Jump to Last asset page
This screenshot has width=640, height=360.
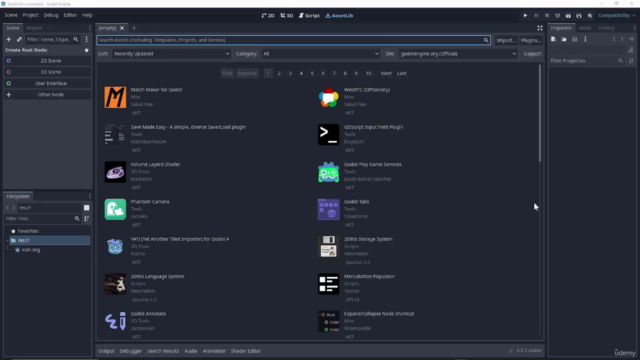tap(402, 73)
